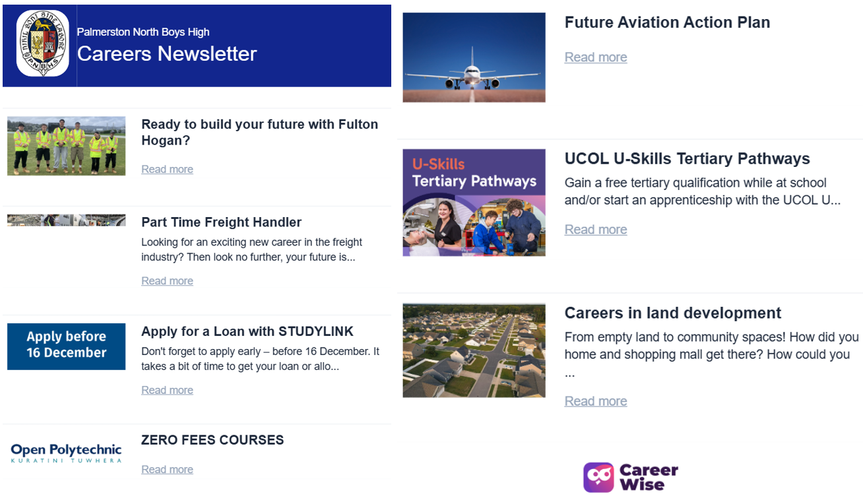Click the 'Part Time Freight Handler' headline
Image resolution: width=863 pixels, height=504 pixels.
point(221,222)
